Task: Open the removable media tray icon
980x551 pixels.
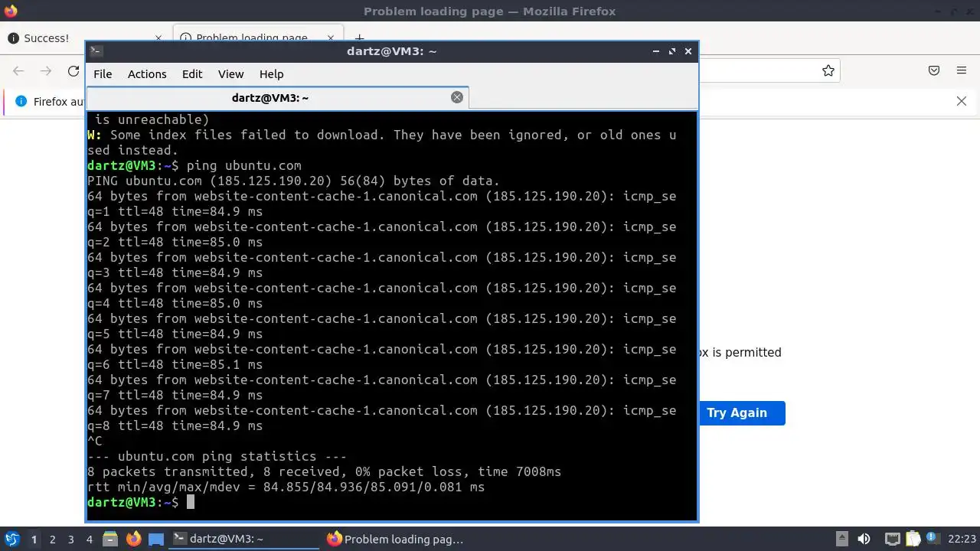Action: pyautogui.click(x=841, y=539)
